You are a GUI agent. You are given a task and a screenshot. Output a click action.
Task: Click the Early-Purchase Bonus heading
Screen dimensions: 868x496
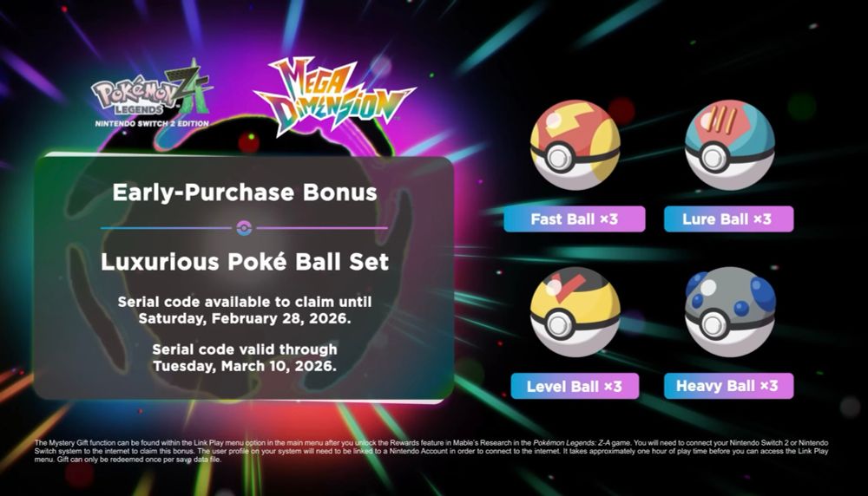(245, 193)
